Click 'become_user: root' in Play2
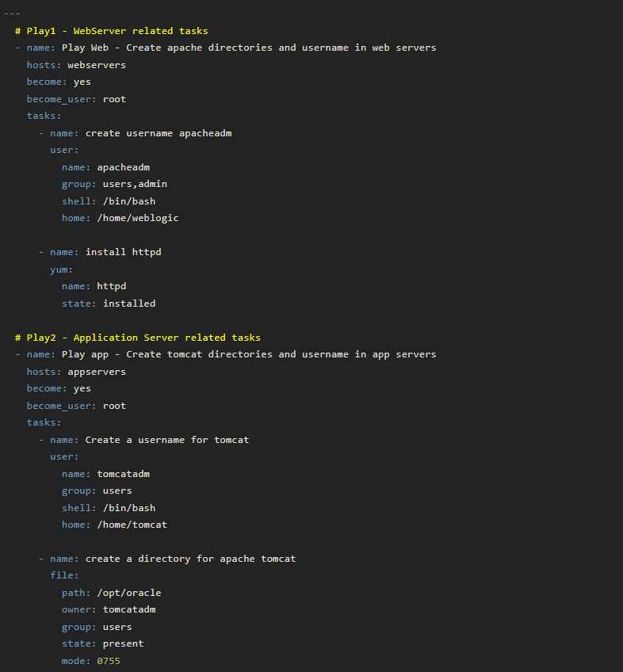 (76, 406)
